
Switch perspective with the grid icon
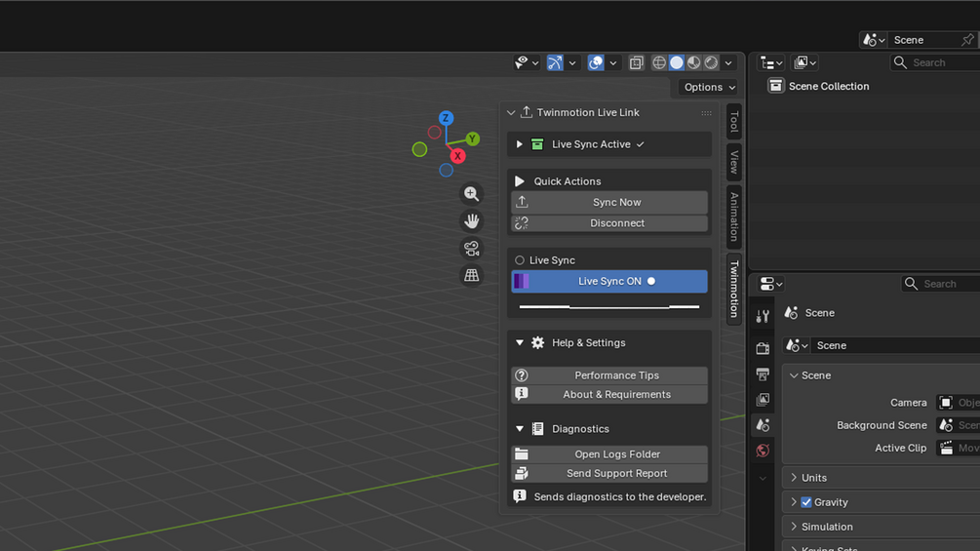tap(471, 275)
